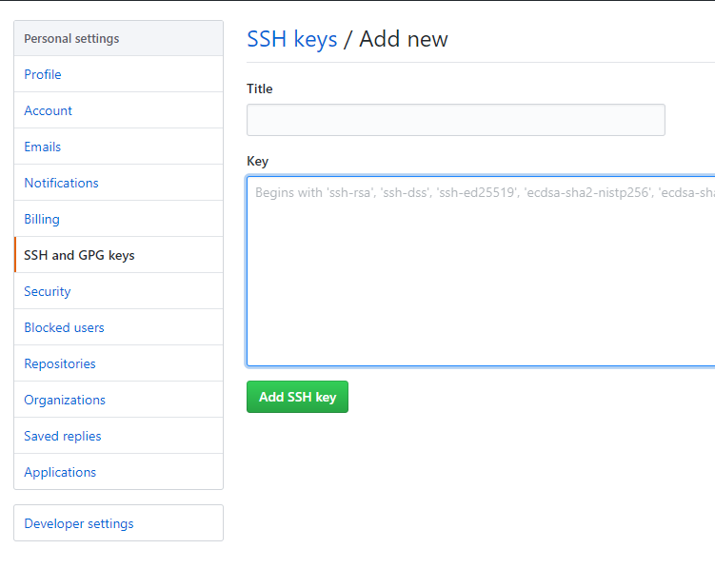Focus the Title input field
Screen dimensions: 715x588
pos(456,120)
